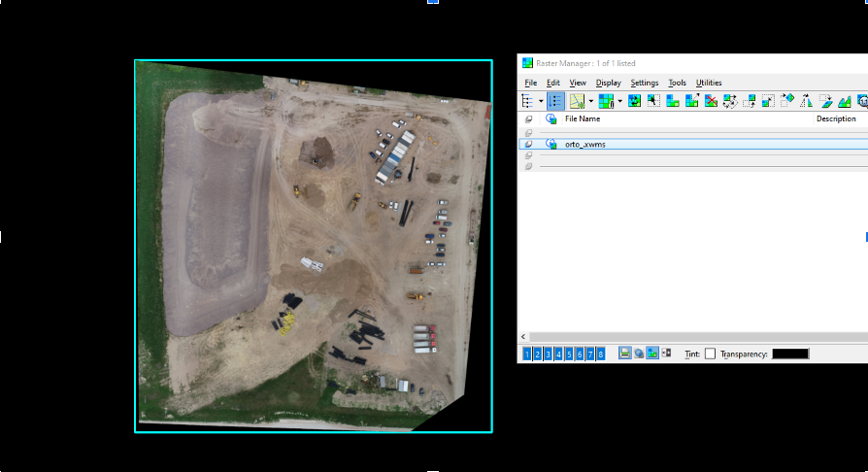
Task: Click the Raster Manager title bar icon
Action: point(527,63)
